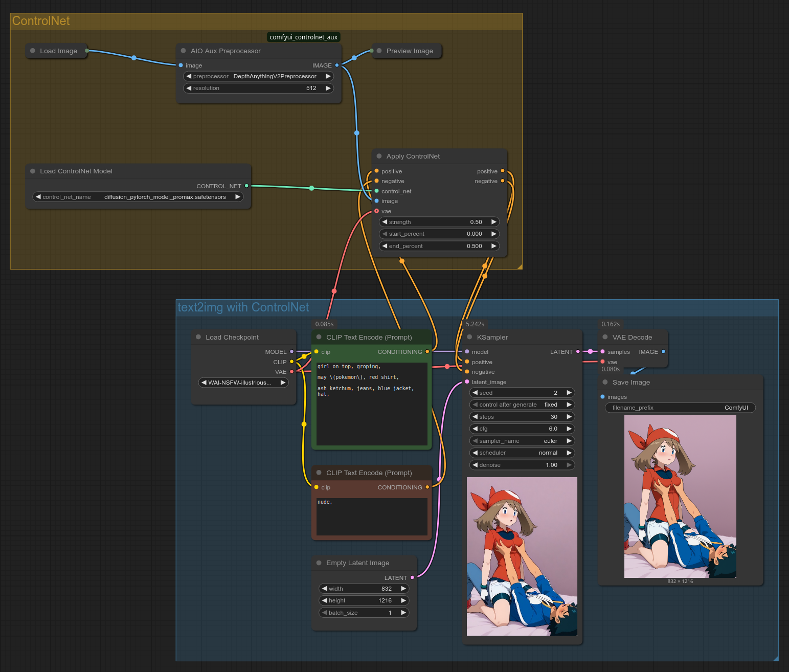789x672 pixels.
Task: Click Empty Latent Image LATENT output port
Action: (x=412, y=578)
